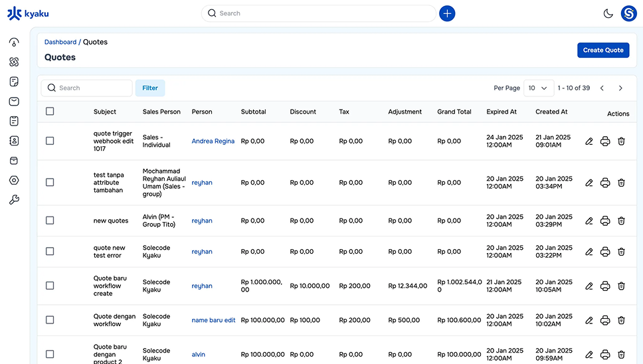
Task: Tick checkbox for 'quote new test error'
Action: point(50,251)
